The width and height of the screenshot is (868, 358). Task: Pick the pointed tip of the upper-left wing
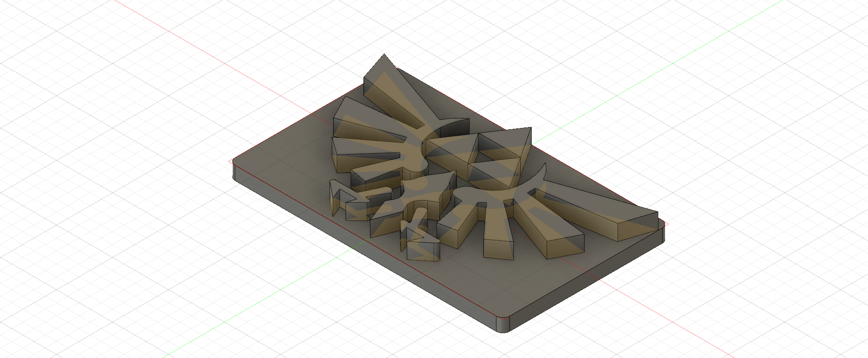[x=384, y=56]
